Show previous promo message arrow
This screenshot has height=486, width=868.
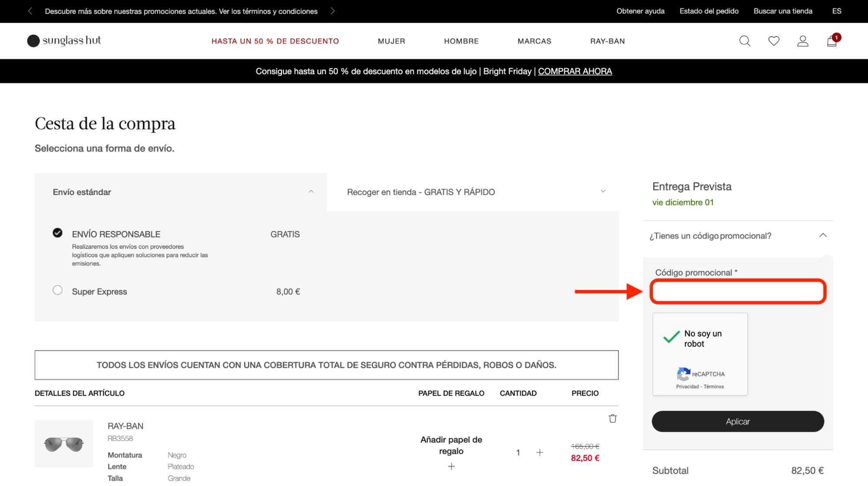(x=30, y=11)
